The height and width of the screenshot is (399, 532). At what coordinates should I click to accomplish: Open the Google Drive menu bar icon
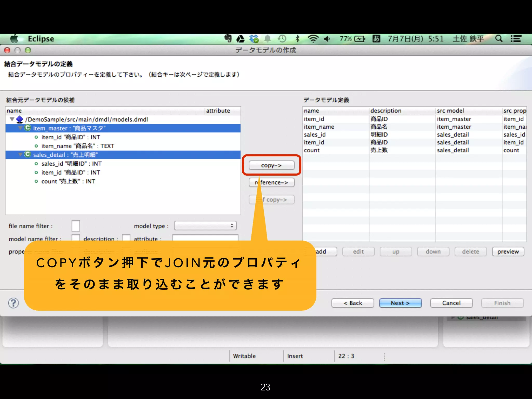click(x=241, y=39)
